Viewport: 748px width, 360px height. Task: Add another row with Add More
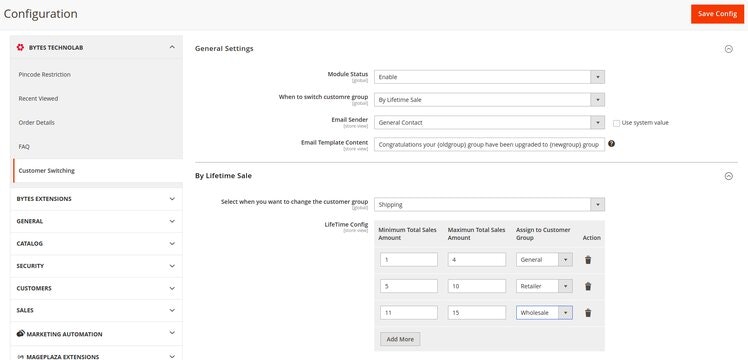pyautogui.click(x=400, y=339)
